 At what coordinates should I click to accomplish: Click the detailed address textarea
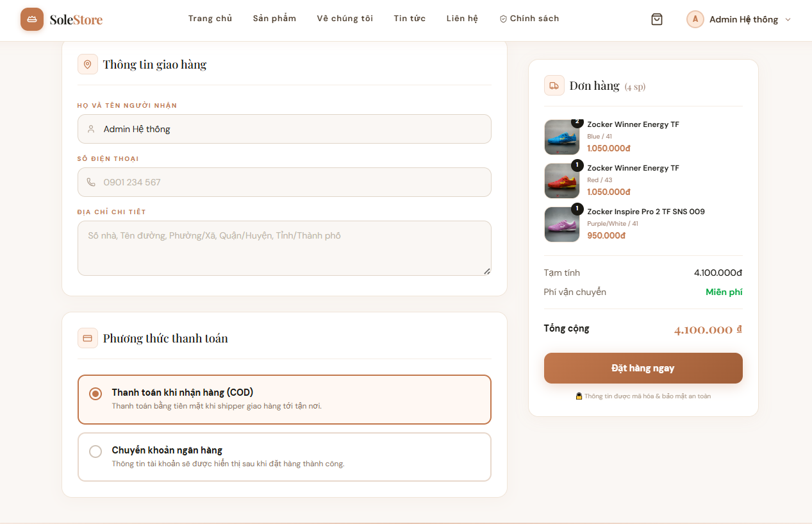(x=284, y=248)
